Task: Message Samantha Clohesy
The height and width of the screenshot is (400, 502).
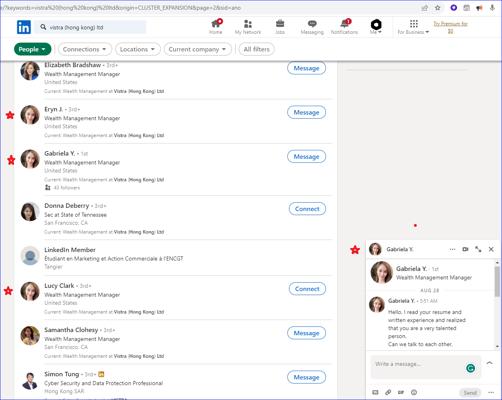Action: (306, 333)
